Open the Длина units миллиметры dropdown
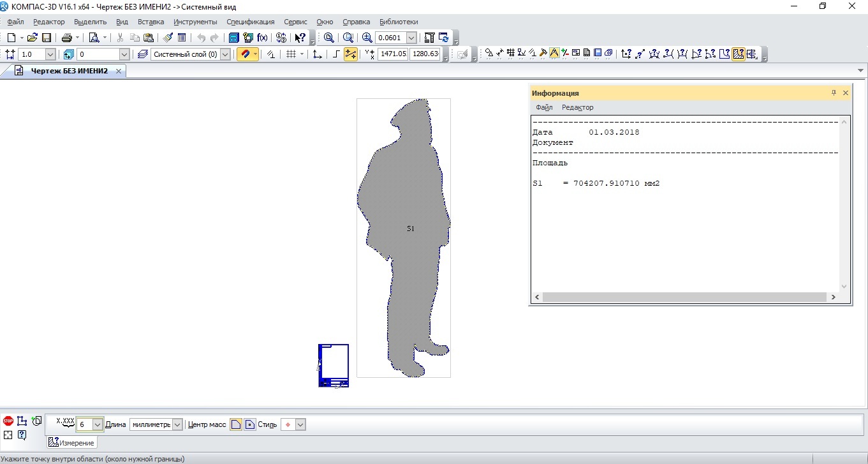 177,424
